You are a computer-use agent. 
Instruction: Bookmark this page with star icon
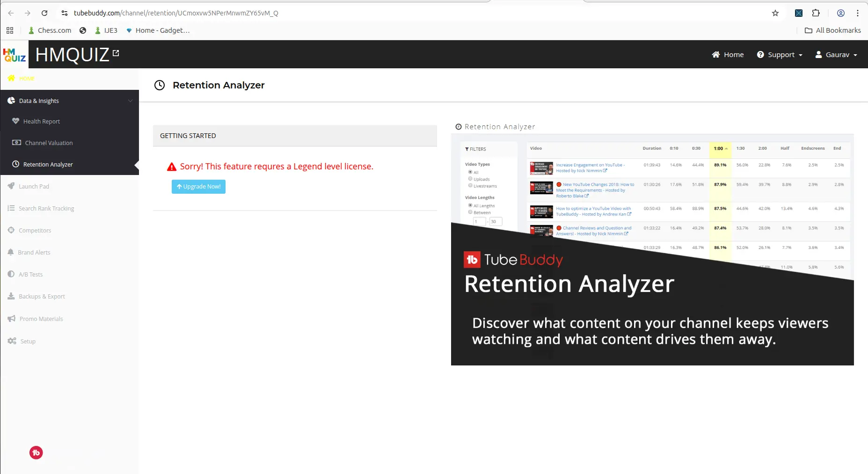pos(775,13)
